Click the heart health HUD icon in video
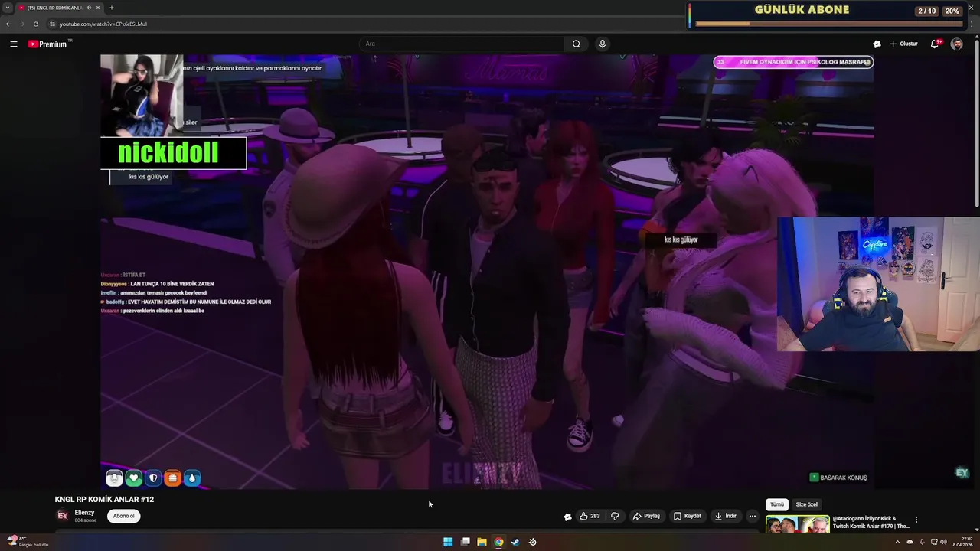 [134, 478]
